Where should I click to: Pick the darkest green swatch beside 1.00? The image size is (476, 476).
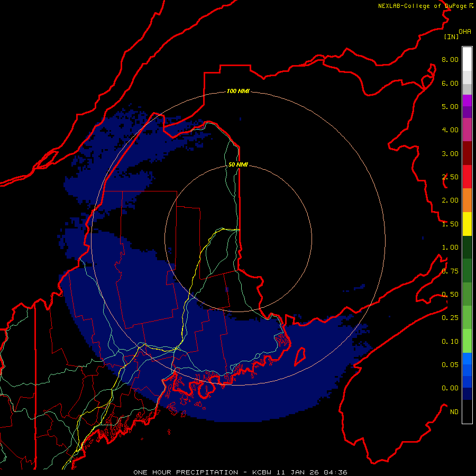[467, 247]
